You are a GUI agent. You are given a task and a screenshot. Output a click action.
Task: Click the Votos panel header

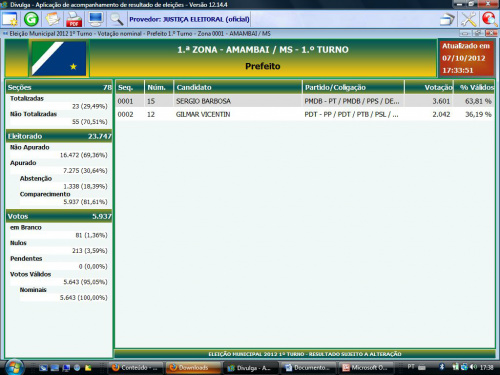59,216
